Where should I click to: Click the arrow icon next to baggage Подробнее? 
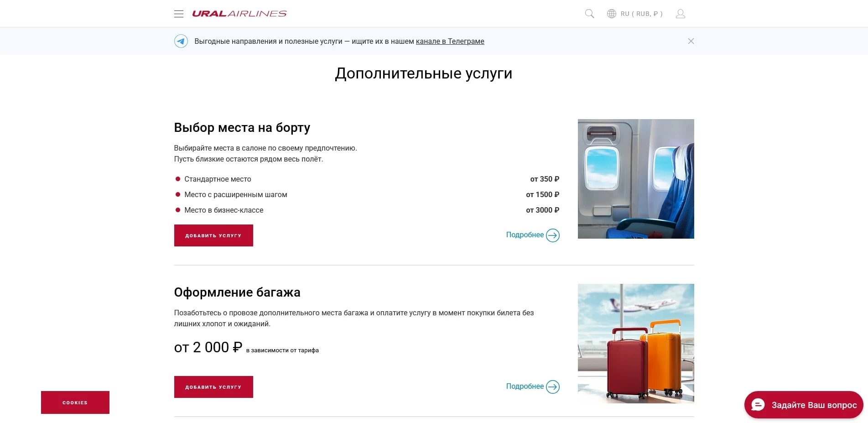pos(553,386)
